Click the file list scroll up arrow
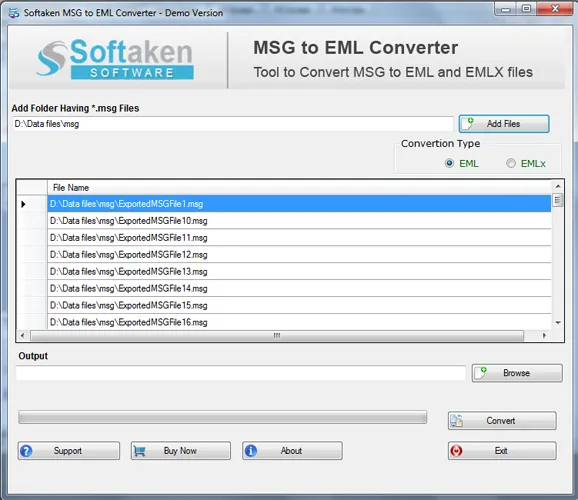Image resolution: width=578 pixels, height=500 pixels. click(558, 186)
